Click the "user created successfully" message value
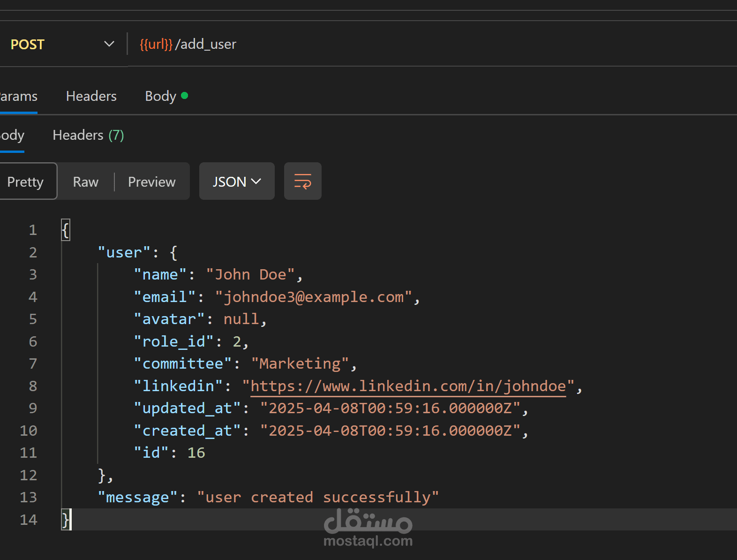Image resolution: width=737 pixels, height=560 pixels. [x=317, y=497]
